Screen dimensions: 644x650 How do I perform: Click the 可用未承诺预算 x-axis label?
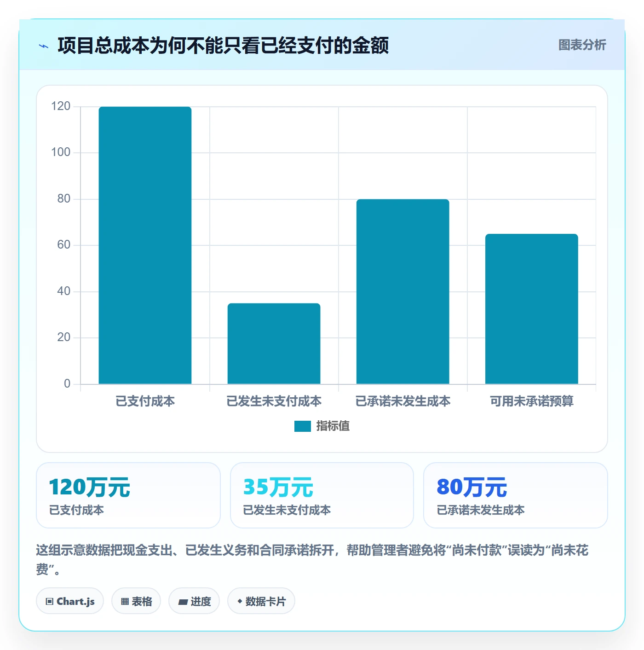tap(531, 401)
